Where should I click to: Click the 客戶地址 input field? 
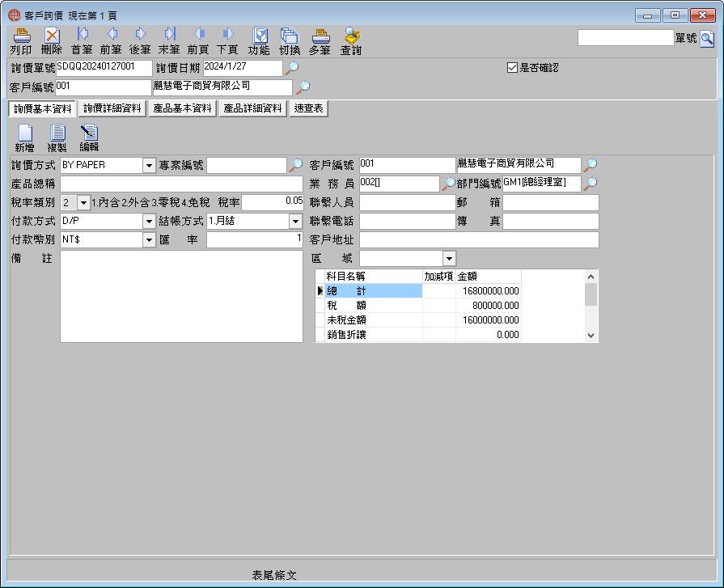point(479,240)
